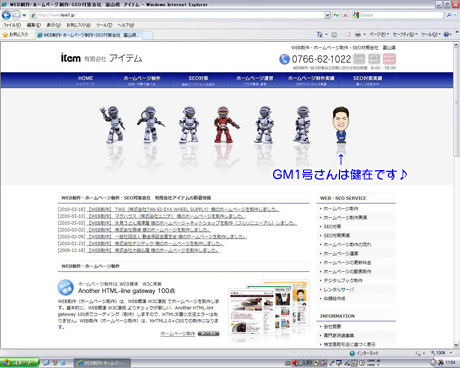Open the 表示 menu
Image resolution: width=460 pixels, height=368 pixels.
pos(53,25)
